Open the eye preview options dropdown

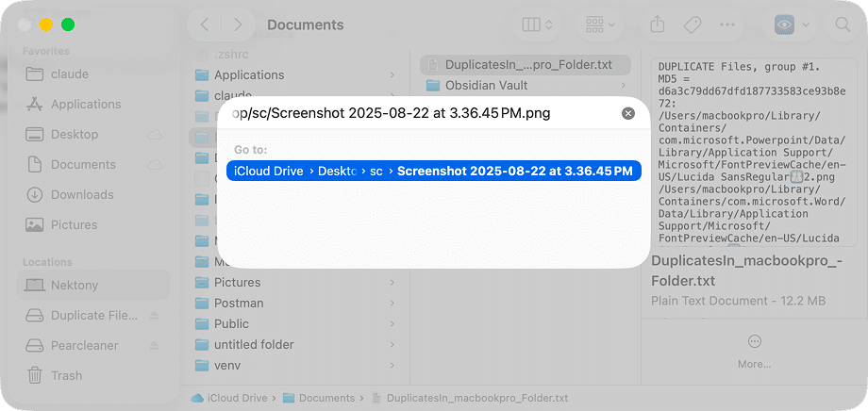[x=793, y=25]
